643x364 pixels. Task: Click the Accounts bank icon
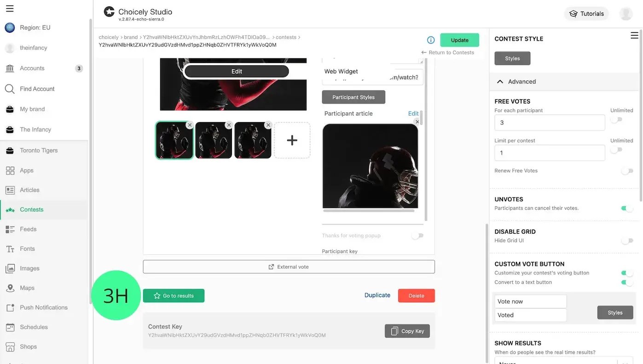pos(10,69)
